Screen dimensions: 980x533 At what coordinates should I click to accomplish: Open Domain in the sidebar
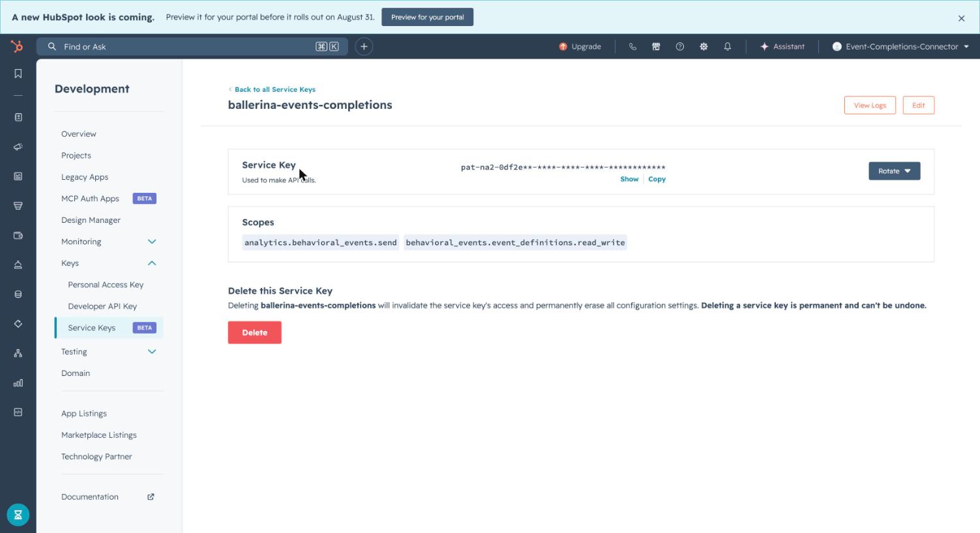tap(76, 373)
